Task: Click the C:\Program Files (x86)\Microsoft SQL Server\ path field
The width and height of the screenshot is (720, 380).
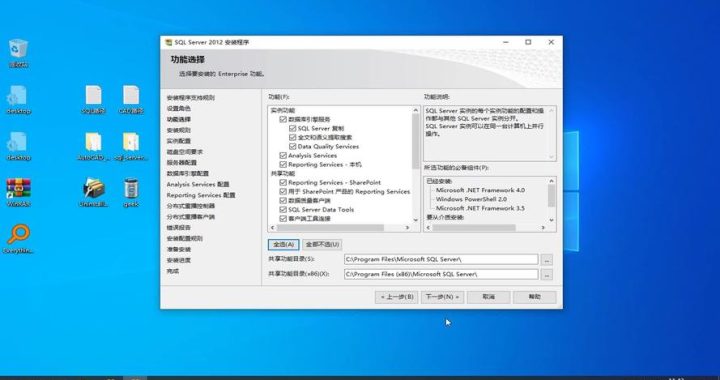Action: 441,274
